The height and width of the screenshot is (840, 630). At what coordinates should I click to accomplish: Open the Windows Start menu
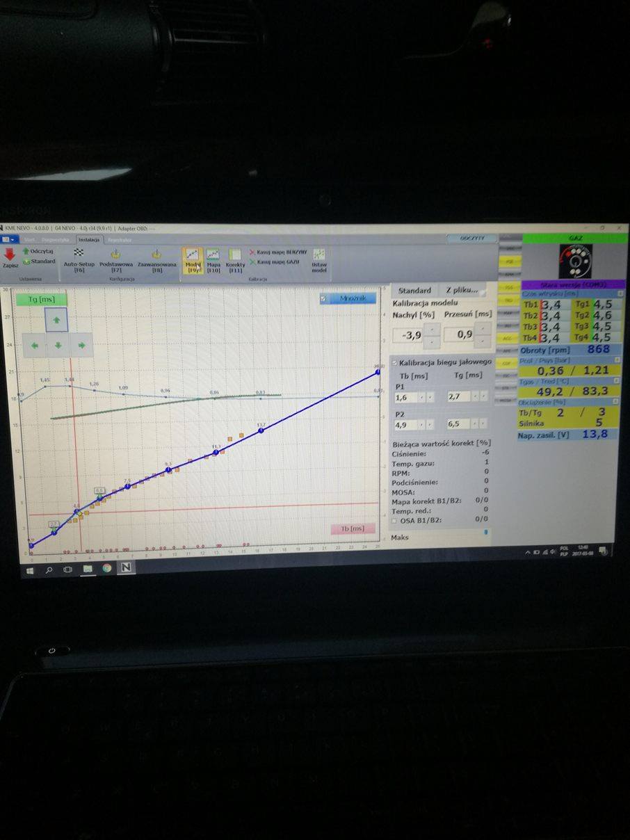31,569
